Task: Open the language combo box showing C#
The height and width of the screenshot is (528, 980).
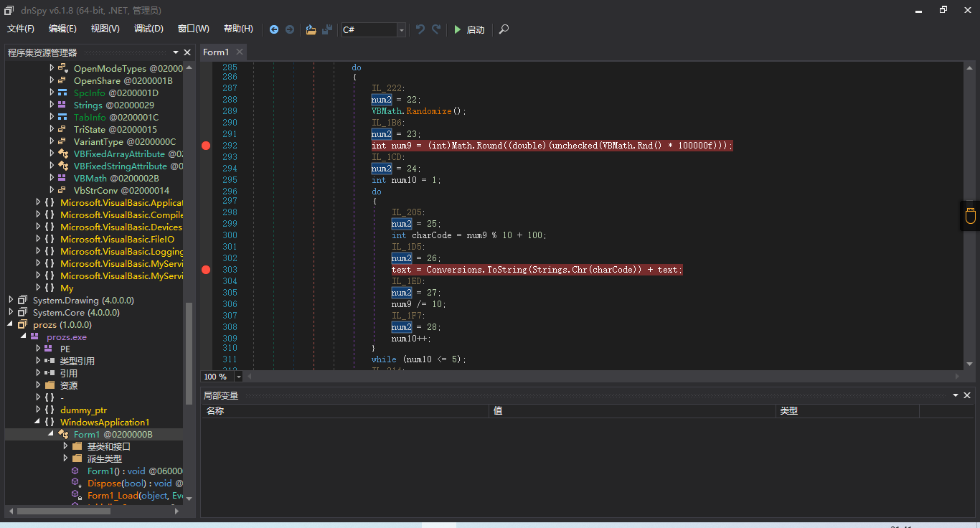Action: (373, 29)
